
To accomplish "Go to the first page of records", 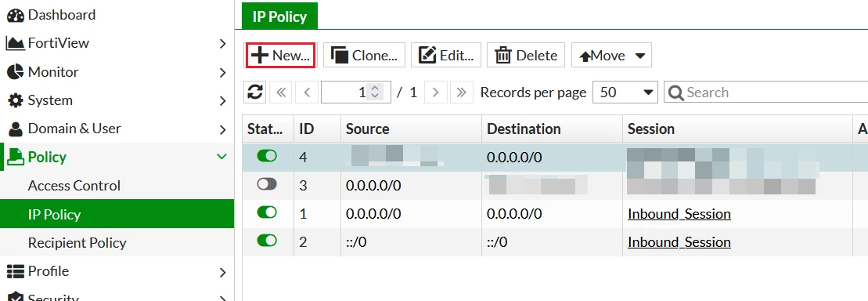I will [281, 92].
